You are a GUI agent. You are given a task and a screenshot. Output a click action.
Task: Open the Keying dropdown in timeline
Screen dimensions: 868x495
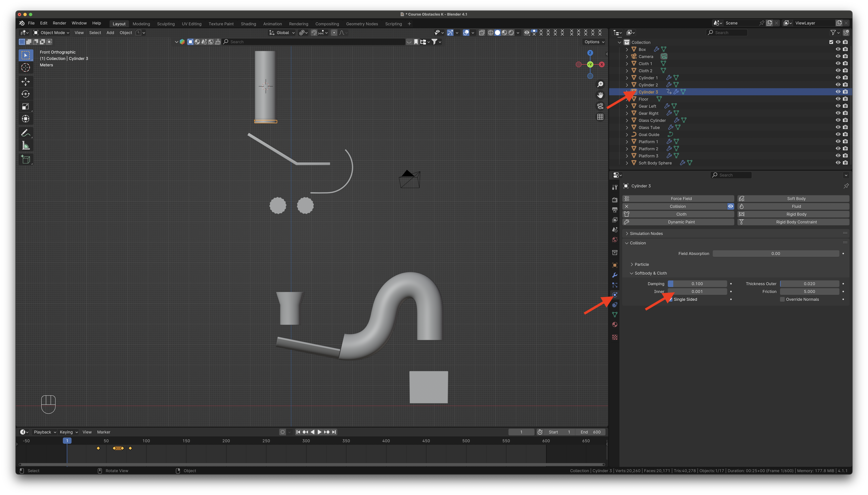click(x=69, y=432)
